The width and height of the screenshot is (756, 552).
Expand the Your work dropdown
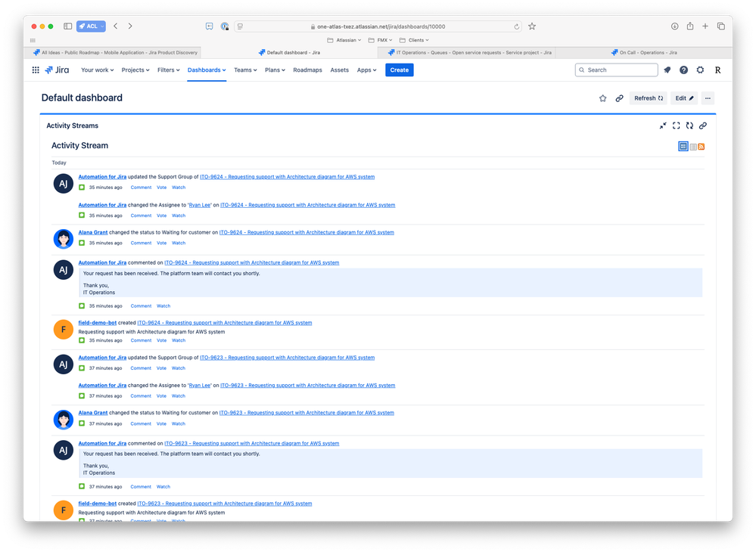(97, 70)
